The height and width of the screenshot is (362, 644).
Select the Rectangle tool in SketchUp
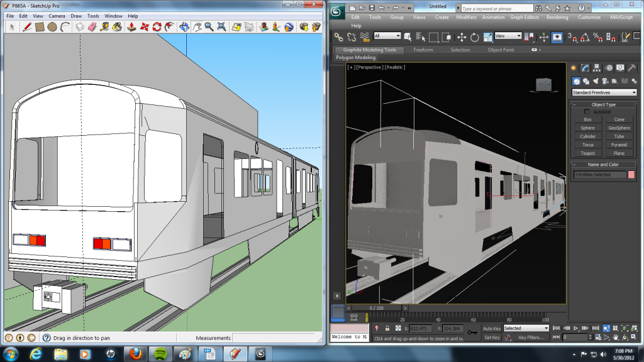pos(40,27)
